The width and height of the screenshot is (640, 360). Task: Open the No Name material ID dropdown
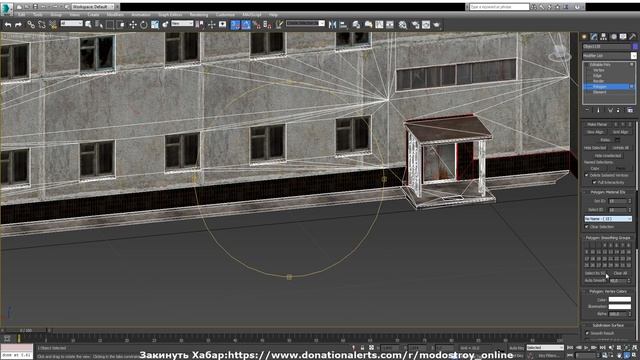[608, 219]
